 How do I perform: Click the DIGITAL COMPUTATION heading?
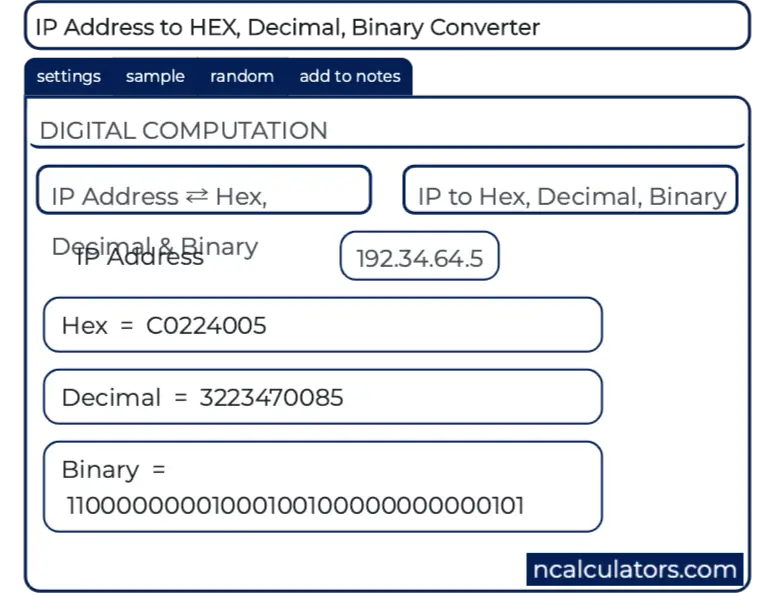pyautogui.click(x=183, y=130)
